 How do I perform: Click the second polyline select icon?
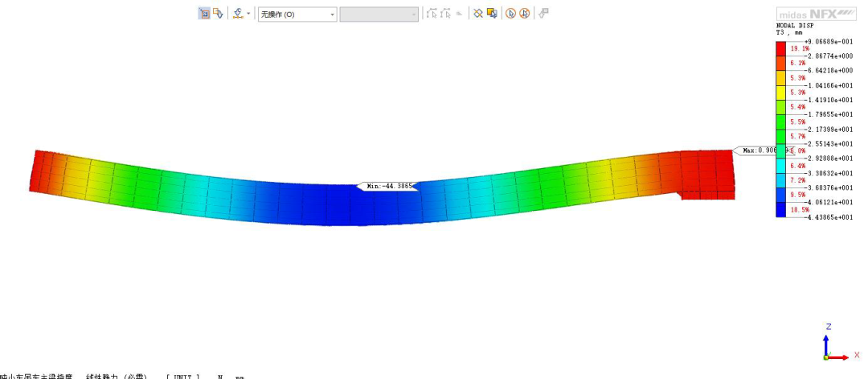coord(445,14)
